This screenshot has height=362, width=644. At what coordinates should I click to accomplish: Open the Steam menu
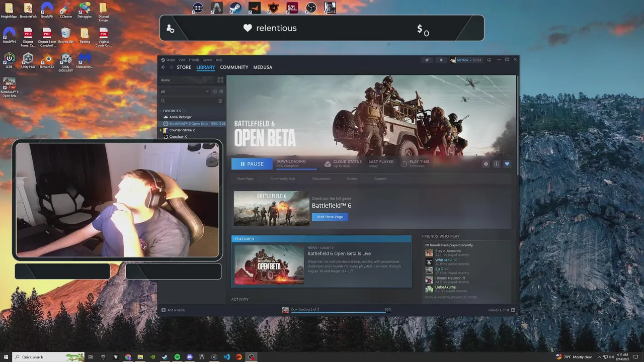click(169, 60)
